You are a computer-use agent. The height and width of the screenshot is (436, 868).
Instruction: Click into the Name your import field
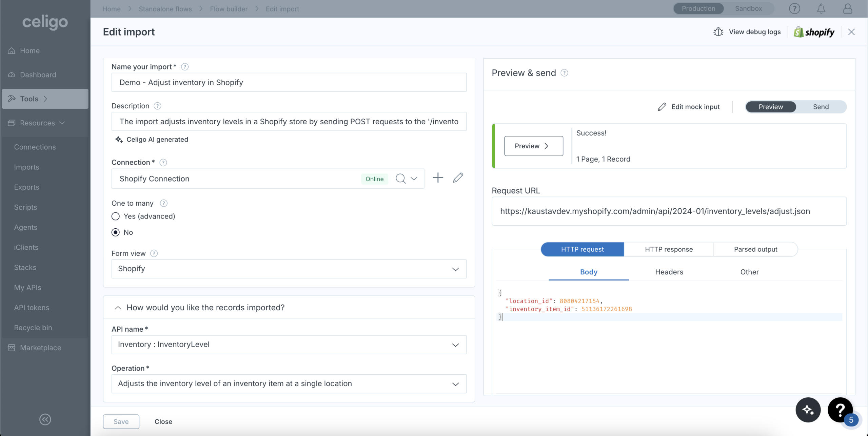point(289,82)
